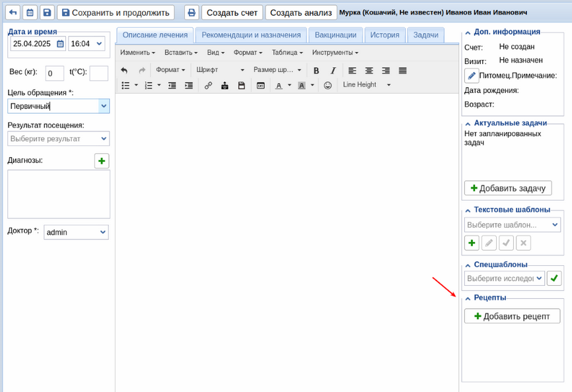Click 'Создать счет' button
Image resolution: width=572 pixels, height=392 pixels.
pyautogui.click(x=232, y=13)
